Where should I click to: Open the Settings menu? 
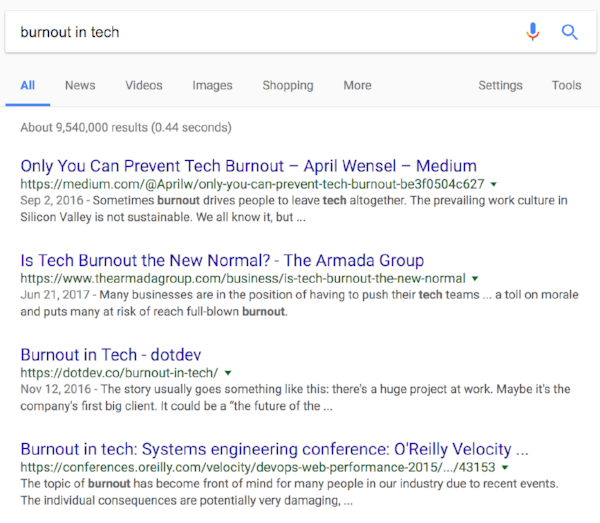click(x=500, y=85)
